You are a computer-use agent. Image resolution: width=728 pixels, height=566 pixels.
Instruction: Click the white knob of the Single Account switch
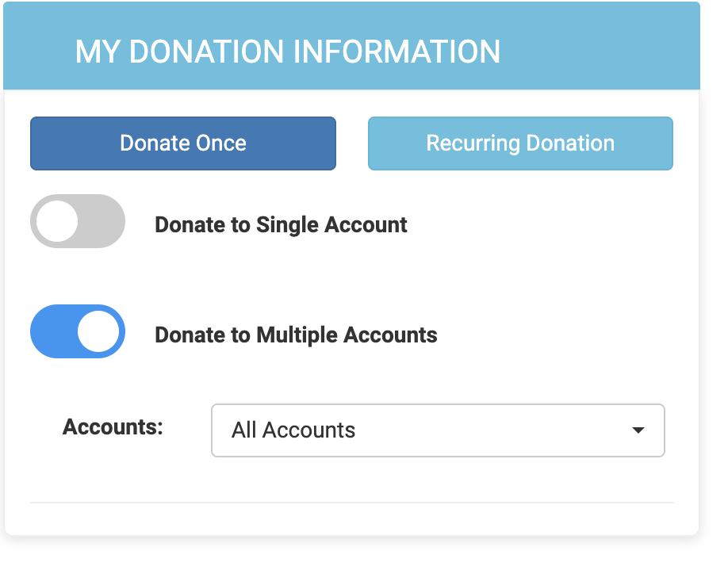[x=58, y=221]
